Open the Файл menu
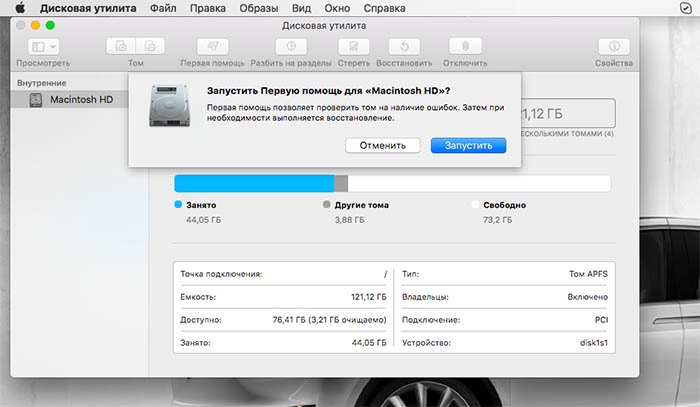 (163, 8)
